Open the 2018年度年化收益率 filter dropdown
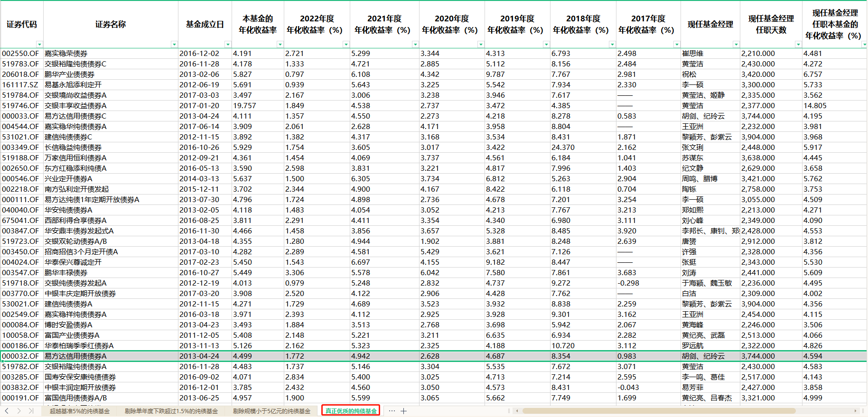The height and width of the screenshot is (417, 868). pos(612,44)
